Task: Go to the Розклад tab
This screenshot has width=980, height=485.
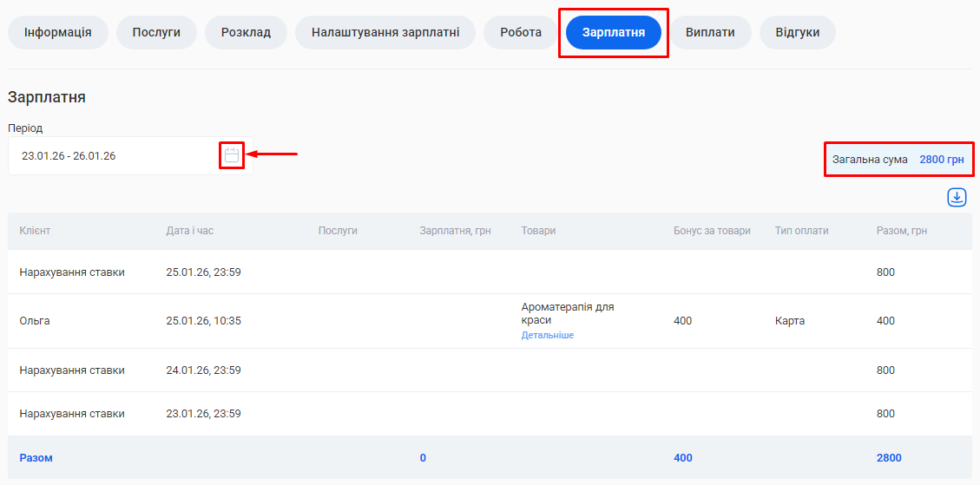Action: coord(246,33)
